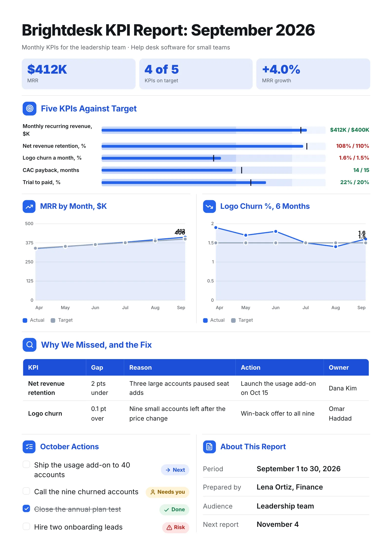Click the Lena Ortiz, Finance value

[290, 487]
